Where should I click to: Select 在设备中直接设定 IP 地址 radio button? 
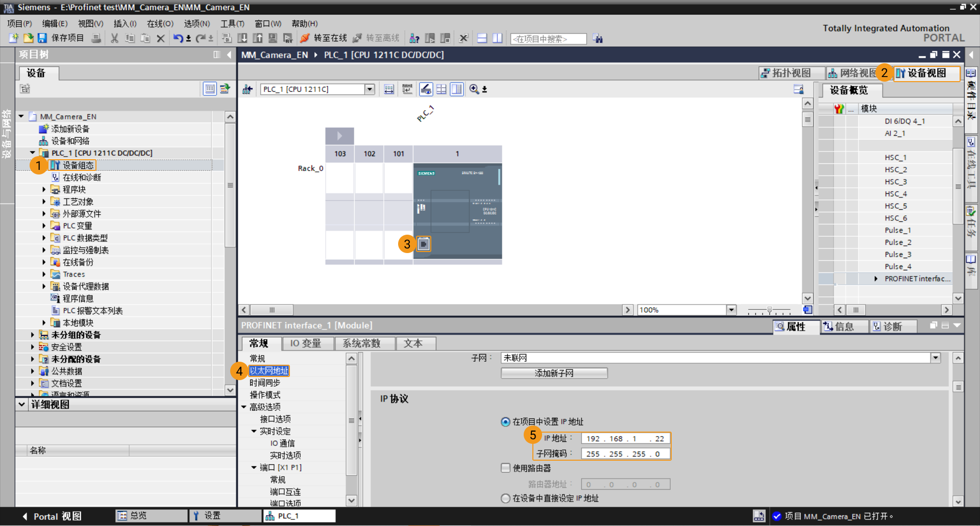tap(505, 498)
